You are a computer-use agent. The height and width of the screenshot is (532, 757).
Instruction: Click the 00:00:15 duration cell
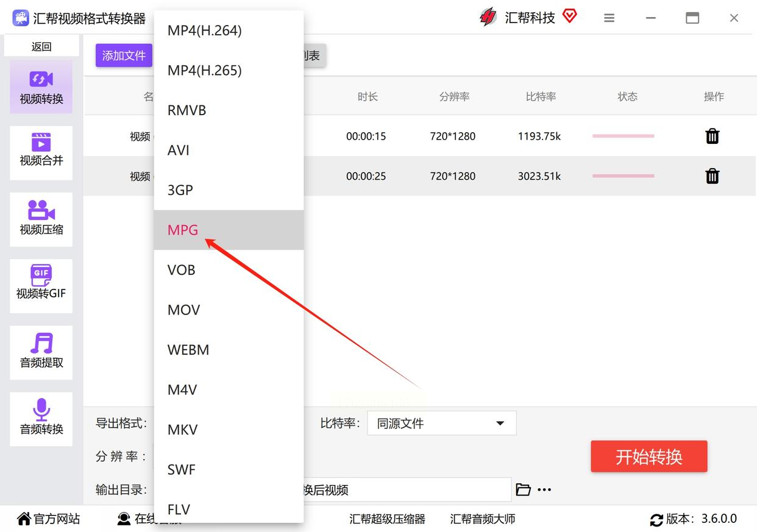(x=366, y=137)
